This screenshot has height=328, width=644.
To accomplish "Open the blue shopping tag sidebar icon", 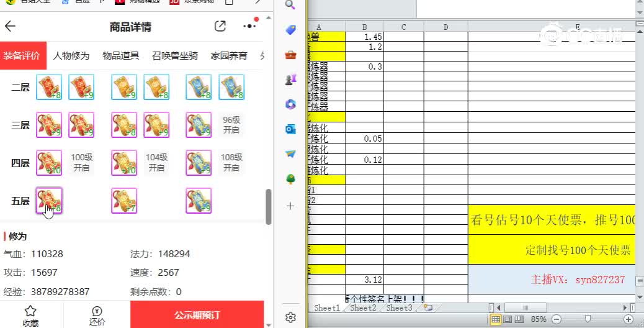I will [290, 30].
